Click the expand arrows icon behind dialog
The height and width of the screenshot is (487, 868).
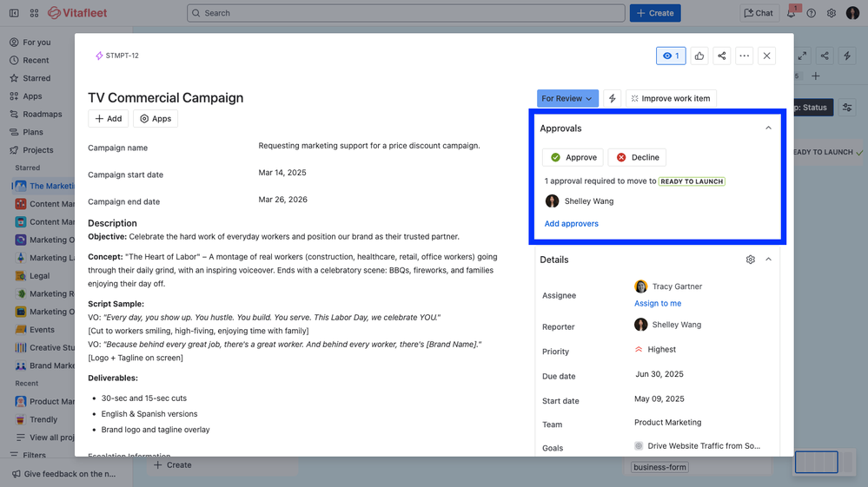pos(803,56)
